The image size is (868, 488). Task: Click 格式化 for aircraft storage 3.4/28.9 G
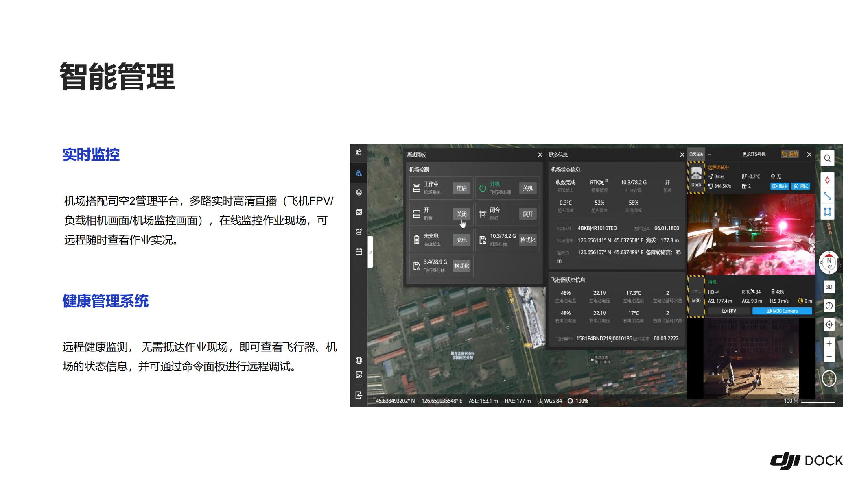click(461, 266)
